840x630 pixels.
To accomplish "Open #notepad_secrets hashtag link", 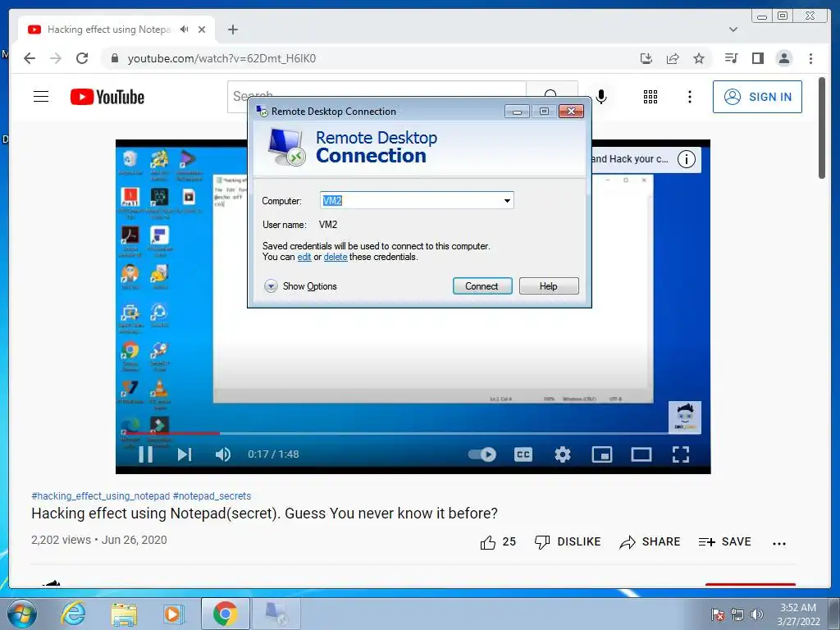I will [x=212, y=496].
